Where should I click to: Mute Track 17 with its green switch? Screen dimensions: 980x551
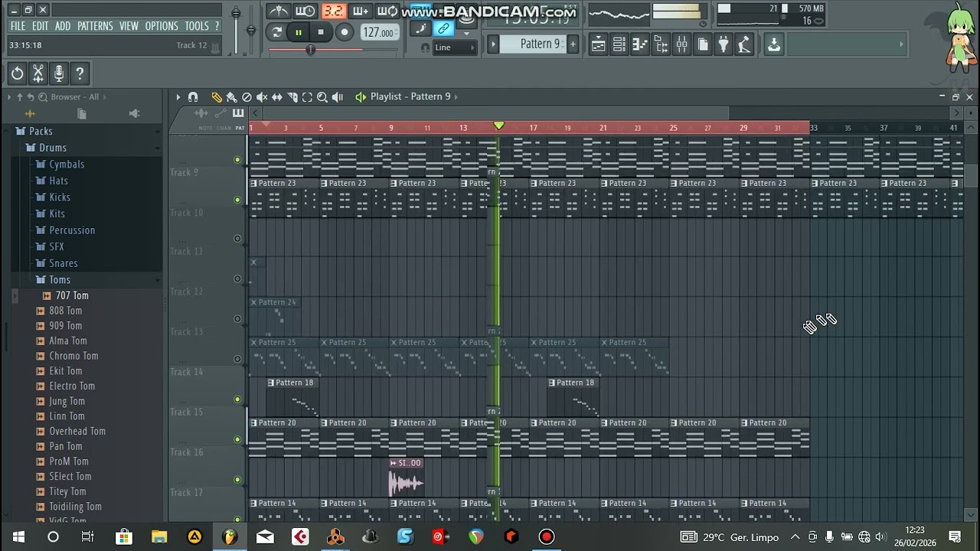coord(237,480)
